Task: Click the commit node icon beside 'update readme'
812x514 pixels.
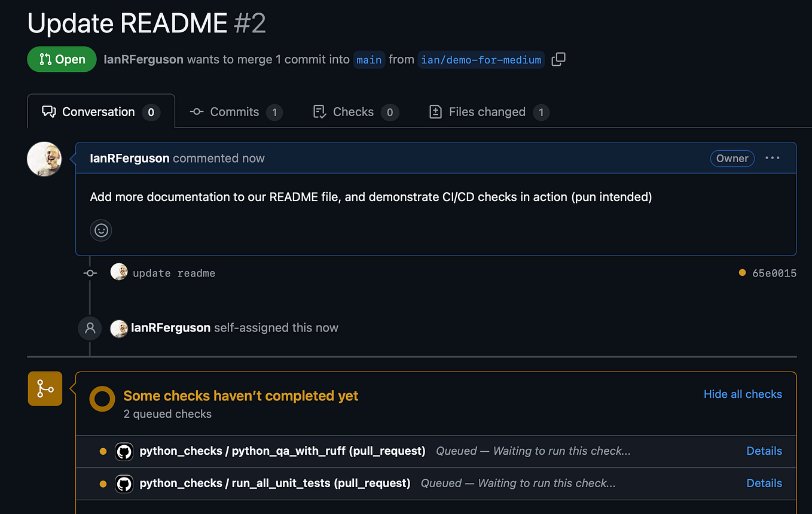Action: click(90, 273)
